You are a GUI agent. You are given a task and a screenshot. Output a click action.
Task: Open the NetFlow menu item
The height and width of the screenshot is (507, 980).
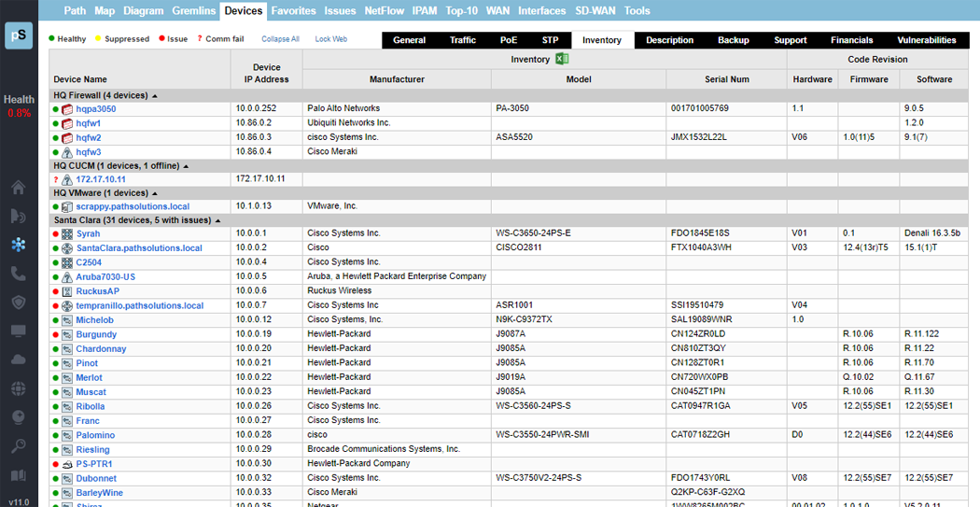(385, 11)
